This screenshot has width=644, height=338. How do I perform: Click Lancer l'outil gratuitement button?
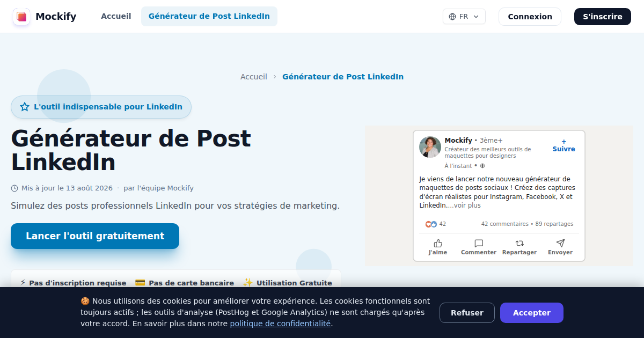(95, 236)
